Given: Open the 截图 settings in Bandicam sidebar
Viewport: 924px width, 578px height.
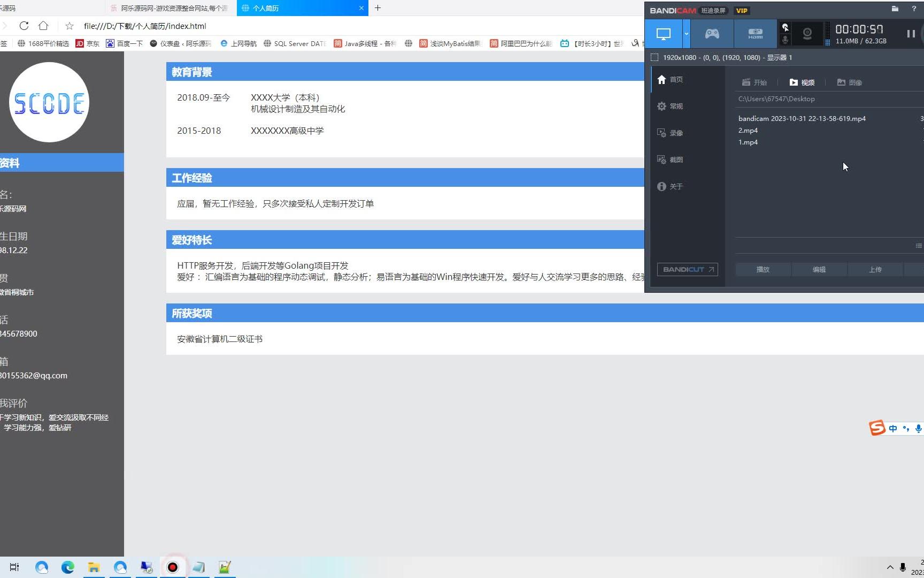Looking at the screenshot, I should pos(671,159).
